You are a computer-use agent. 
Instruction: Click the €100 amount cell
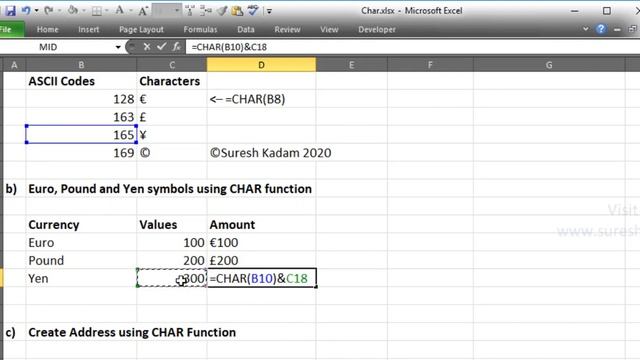[261, 242]
